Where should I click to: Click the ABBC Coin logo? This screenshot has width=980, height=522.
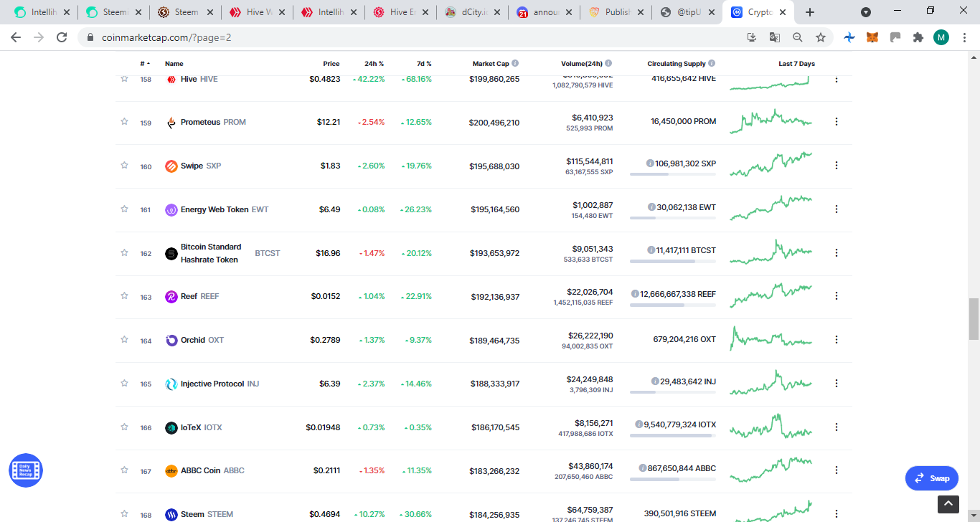[x=171, y=471]
